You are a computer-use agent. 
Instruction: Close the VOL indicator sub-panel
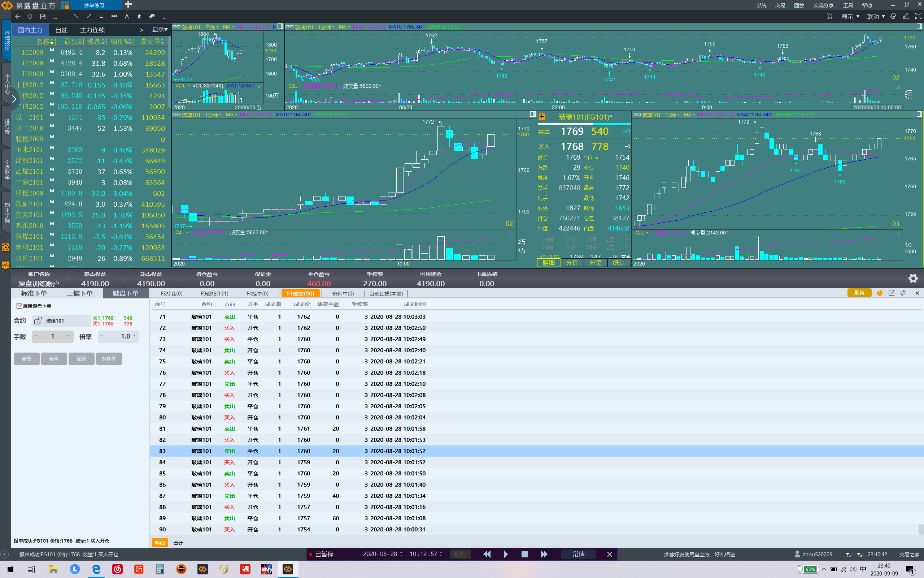point(259,86)
